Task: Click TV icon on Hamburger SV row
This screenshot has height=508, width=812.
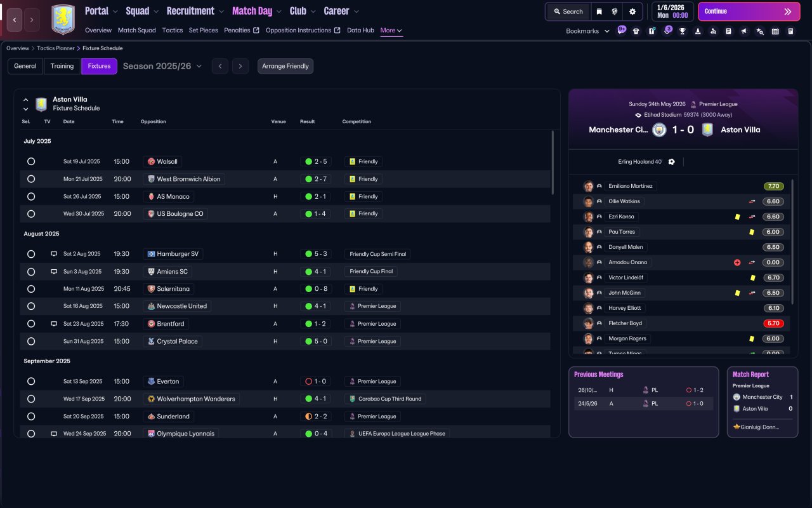Action: [54, 254]
